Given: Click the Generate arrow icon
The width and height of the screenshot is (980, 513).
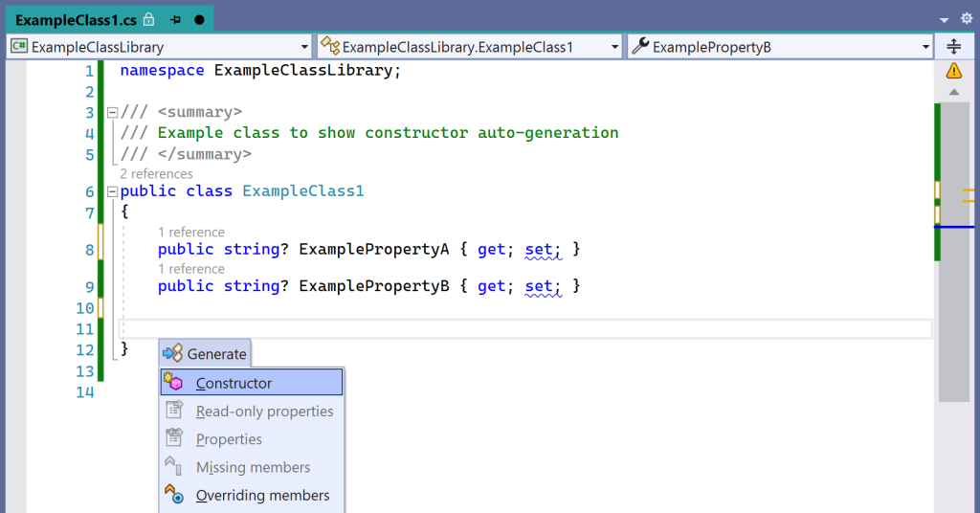Looking at the screenshot, I should (172, 353).
